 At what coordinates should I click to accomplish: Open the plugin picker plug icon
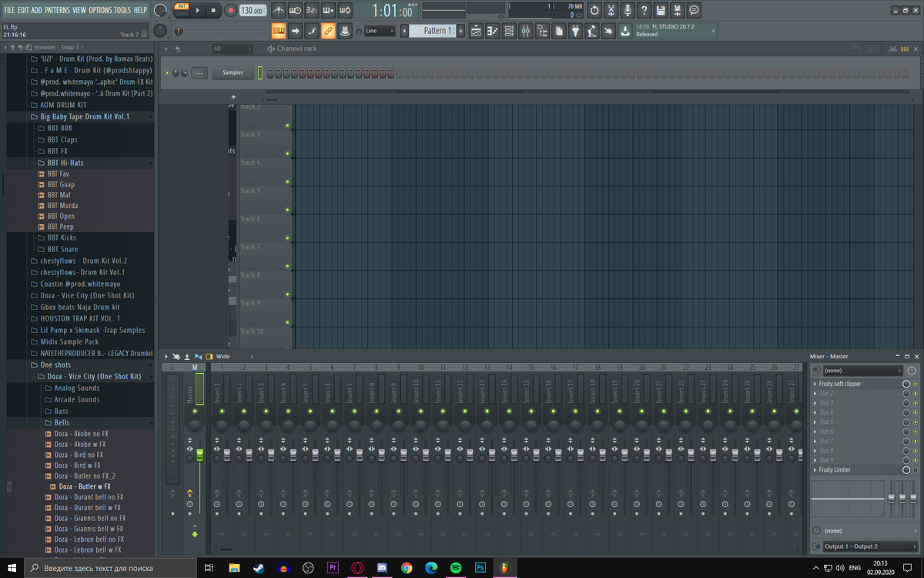point(574,31)
